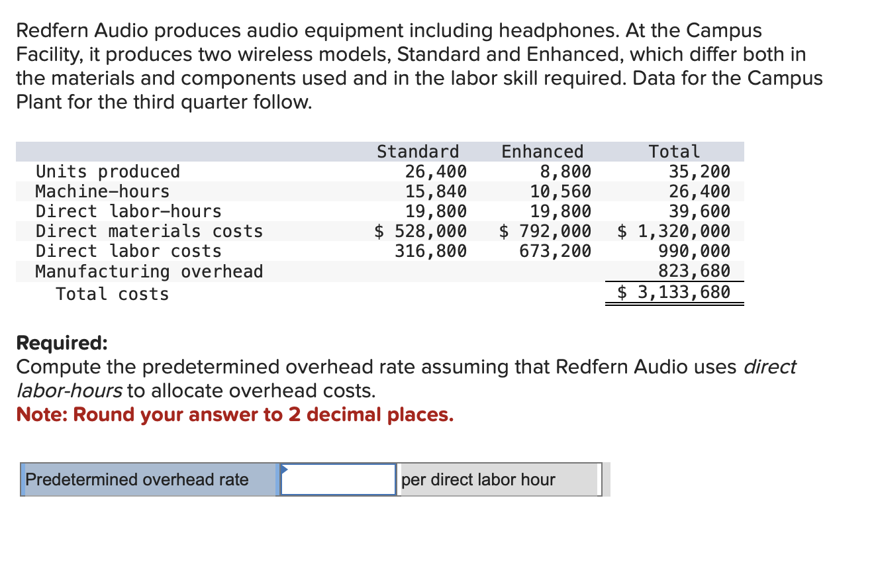Select the 'Direct labor costs' row label
The image size is (878, 588).
coord(128,251)
